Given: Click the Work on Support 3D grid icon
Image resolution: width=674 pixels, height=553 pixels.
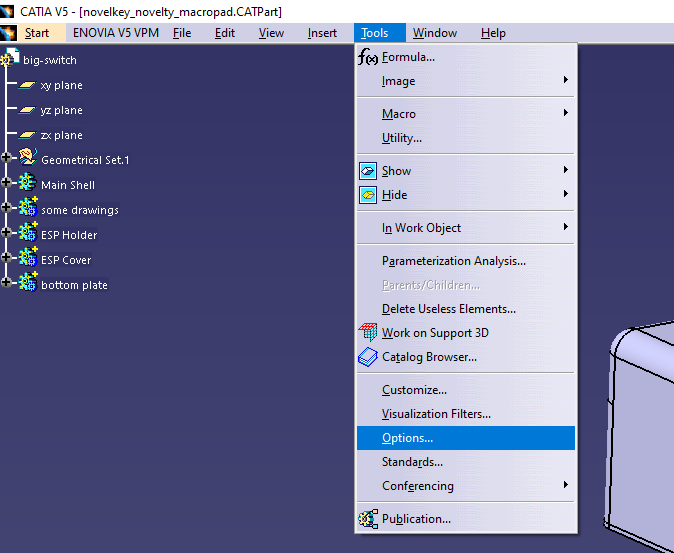Looking at the screenshot, I should coord(368,333).
